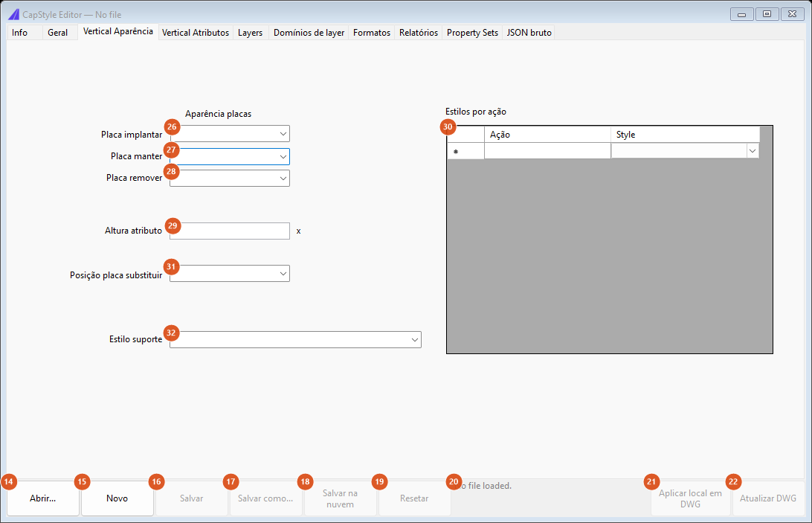The width and height of the screenshot is (812, 523).
Task: Select the Vertical Aparência tab
Action: coord(118,32)
